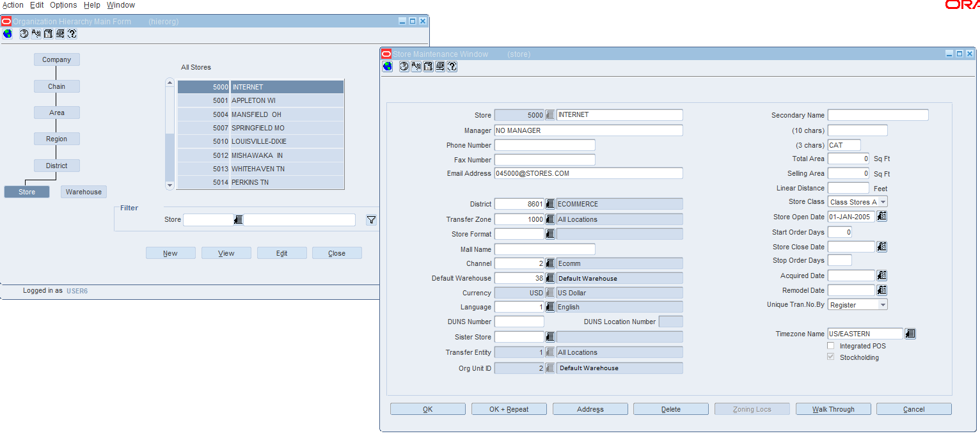Click the globe icon in Organization Hierarchy toolbar
This screenshot has height=436, width=980.
(x=6, y=34)
